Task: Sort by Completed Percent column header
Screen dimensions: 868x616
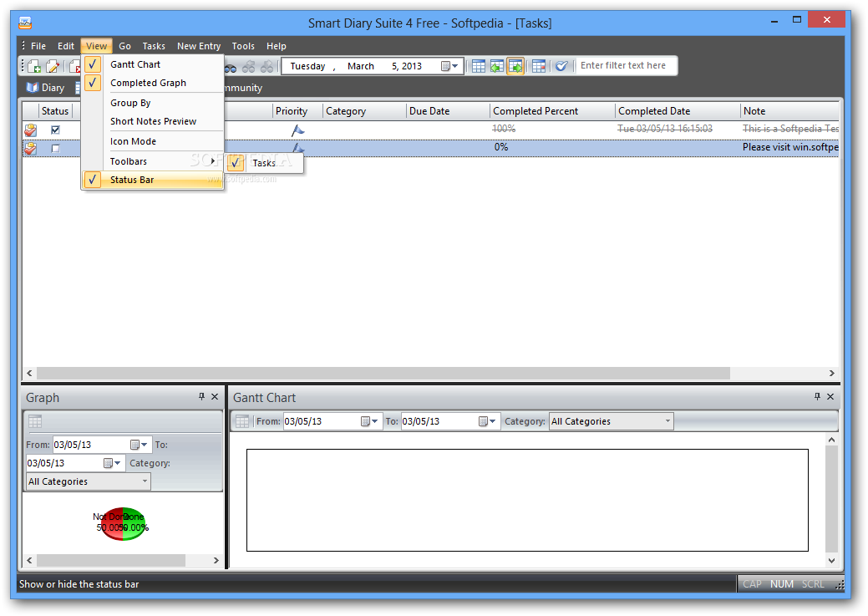Action: [x=552, y=111]
